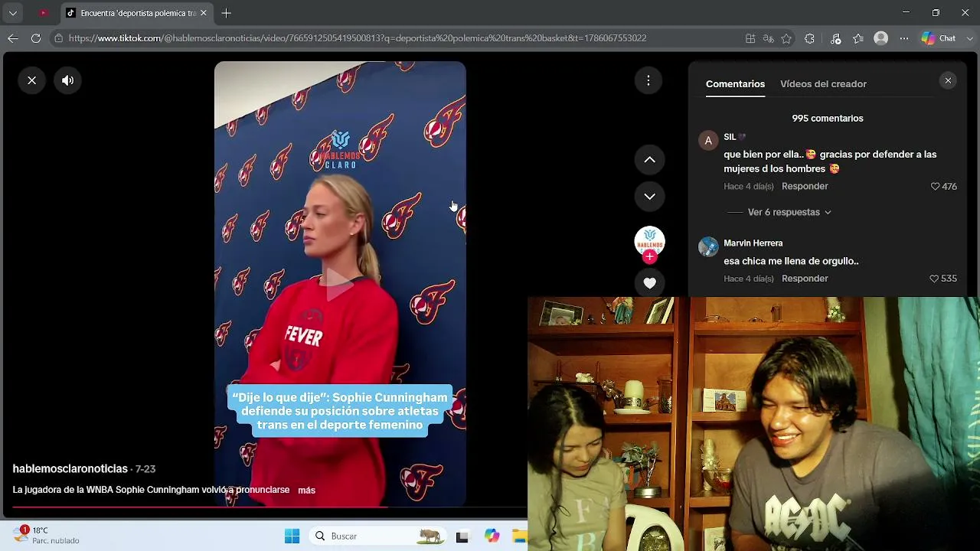Open the Windows Start menu

292,536
